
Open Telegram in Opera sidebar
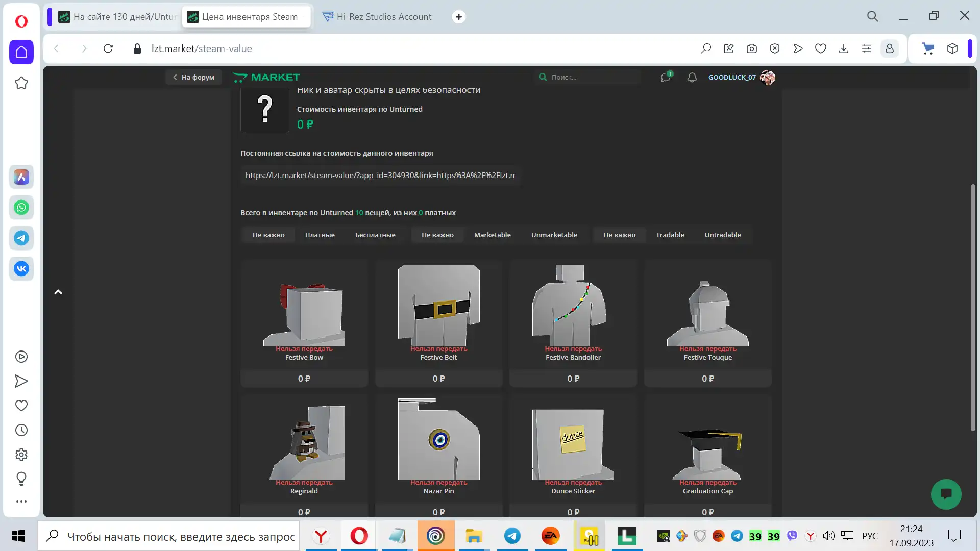[x=21, y=238]
